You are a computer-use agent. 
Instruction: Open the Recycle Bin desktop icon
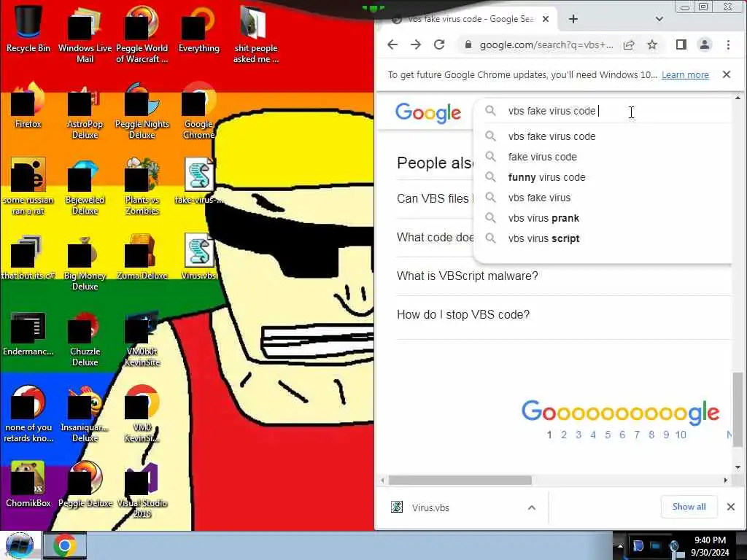tap(28, 28)
